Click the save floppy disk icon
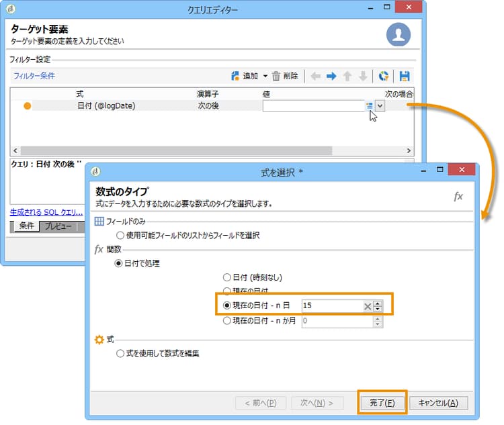The height and width of the screenshot is (425, 504). coord(405,76)
